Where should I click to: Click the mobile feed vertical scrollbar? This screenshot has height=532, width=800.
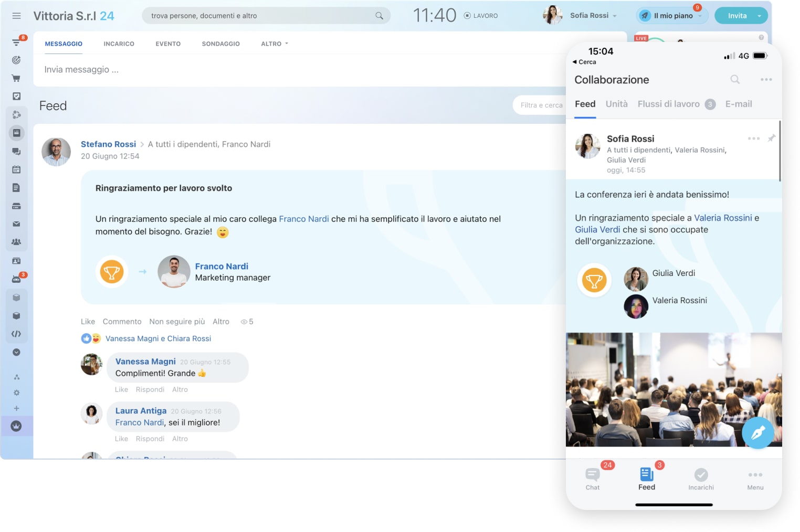point(780,152)
